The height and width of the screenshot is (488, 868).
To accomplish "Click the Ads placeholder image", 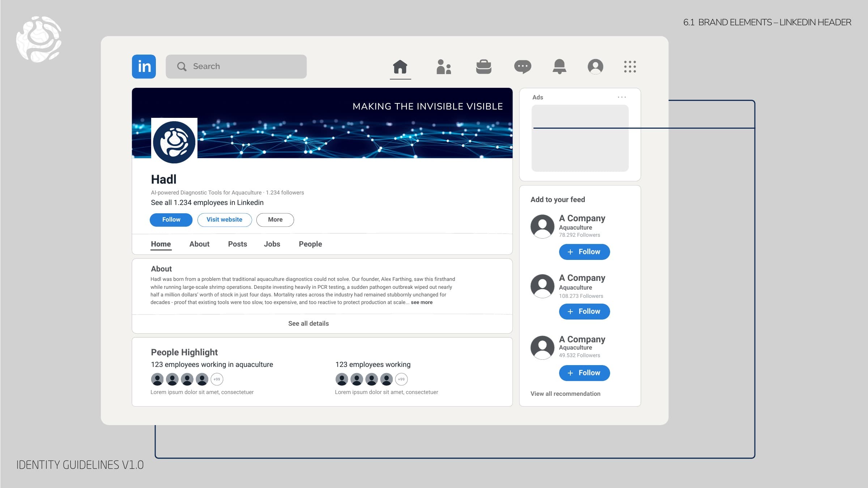I will (x=580, y=138).
